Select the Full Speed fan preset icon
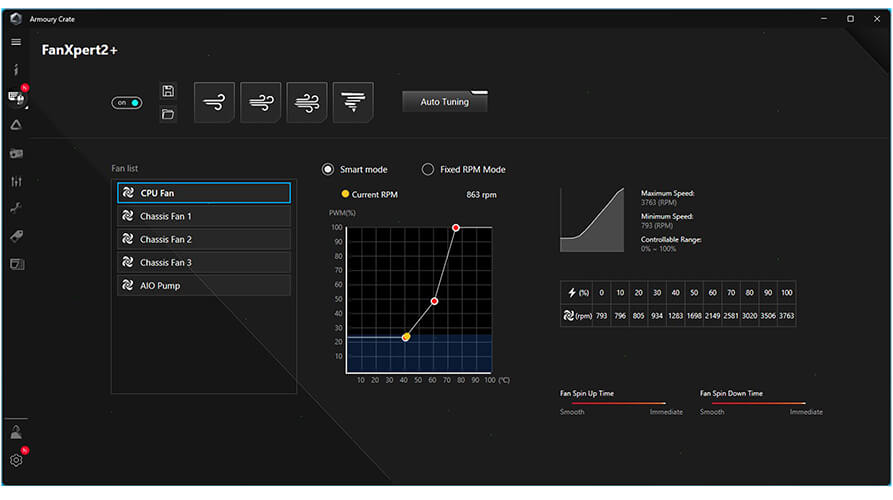This screenshot has width=893, height=500. click(x=352, y=102)
